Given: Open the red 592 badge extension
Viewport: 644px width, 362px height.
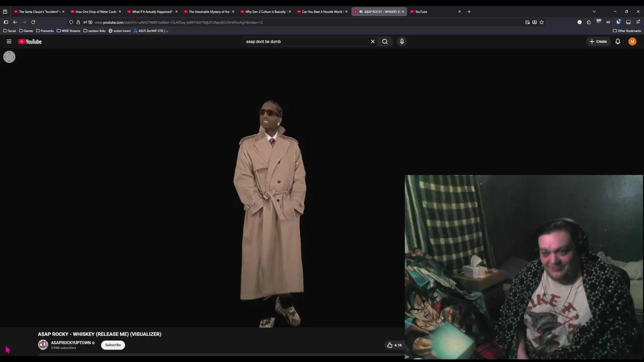Looking at the screenshot, I should pos(598,22).
